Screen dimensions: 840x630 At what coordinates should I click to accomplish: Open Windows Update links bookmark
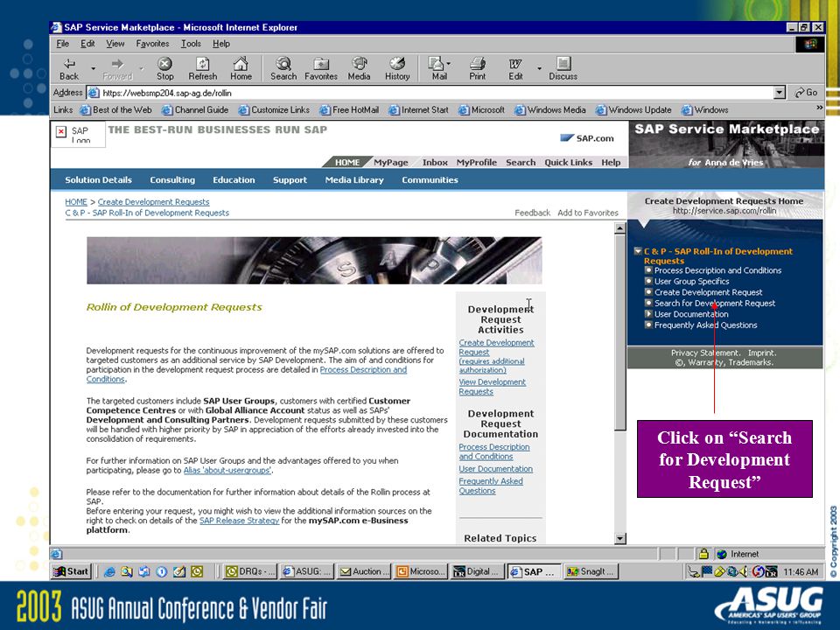(x=633, y=110)
